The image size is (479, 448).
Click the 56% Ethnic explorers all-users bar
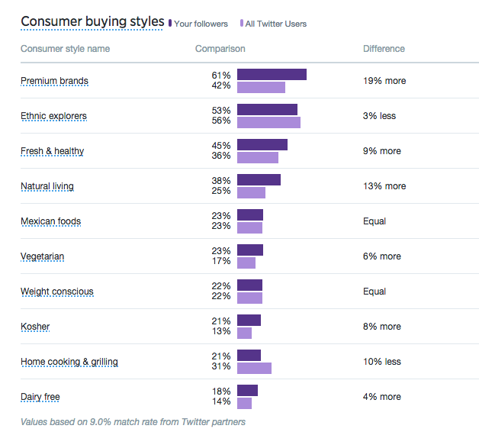click(x=268, y=122)
